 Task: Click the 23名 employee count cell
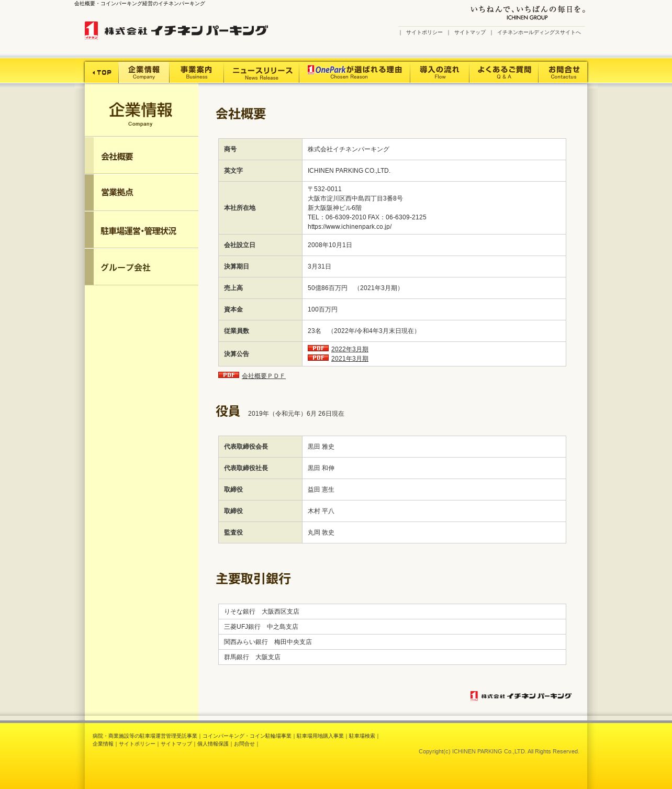tap(434, 331)
